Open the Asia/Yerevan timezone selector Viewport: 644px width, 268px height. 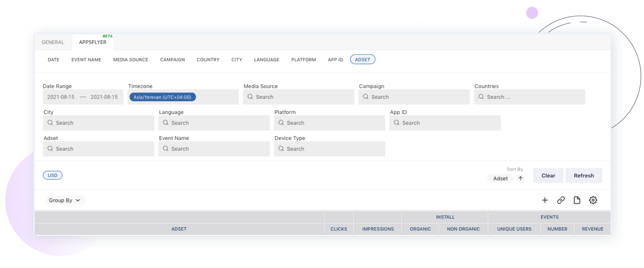pos(163,97)
